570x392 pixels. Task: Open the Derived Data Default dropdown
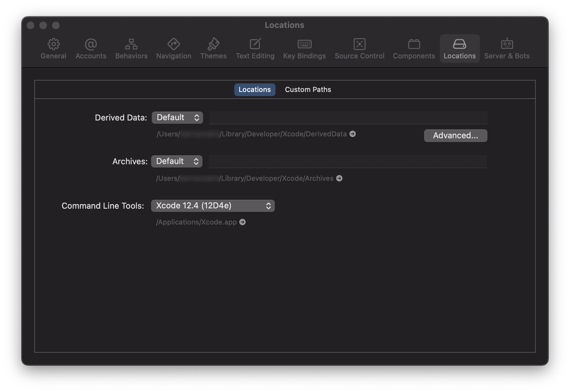177,118
